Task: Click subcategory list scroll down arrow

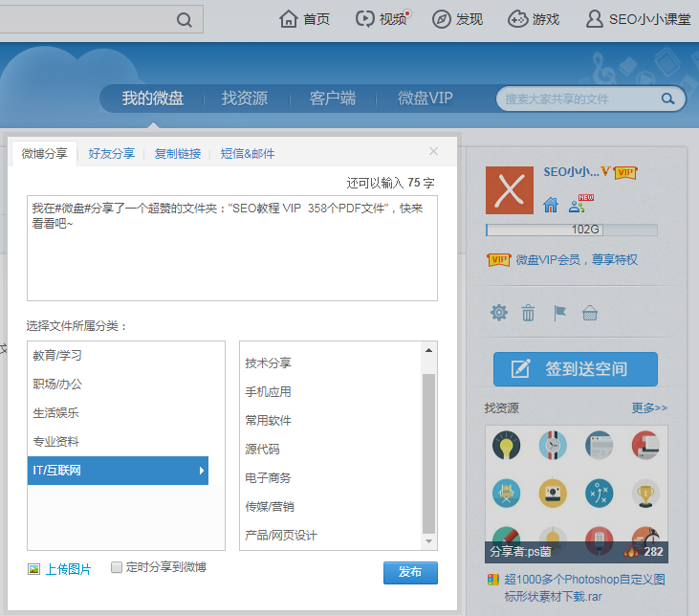Action: [428, 541]
